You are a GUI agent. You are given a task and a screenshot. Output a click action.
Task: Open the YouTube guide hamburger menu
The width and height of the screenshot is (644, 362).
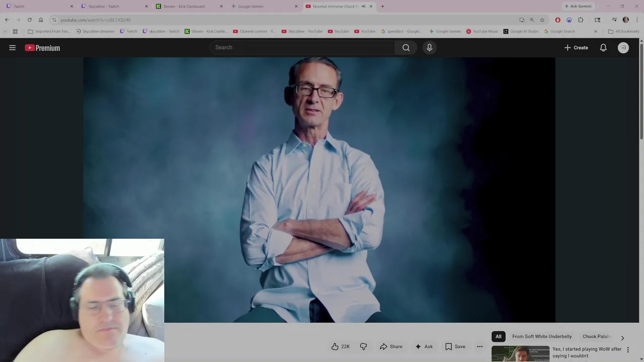click(x=13, y=48)
